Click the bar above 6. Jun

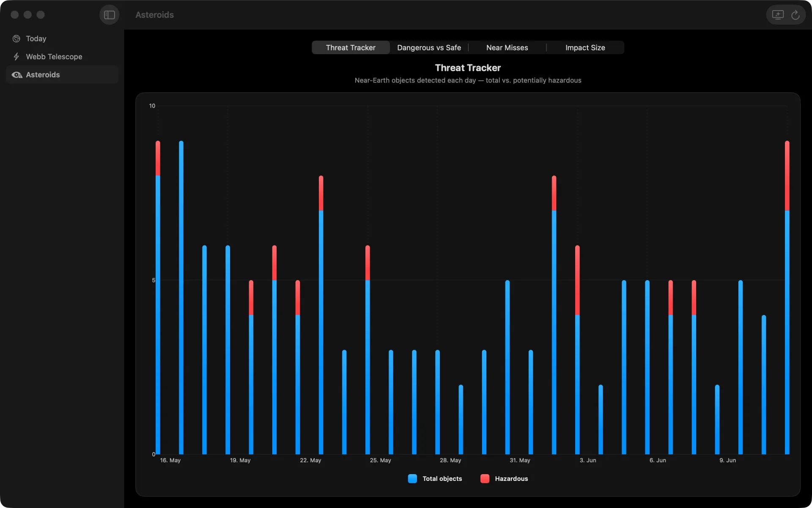point(647,367)
